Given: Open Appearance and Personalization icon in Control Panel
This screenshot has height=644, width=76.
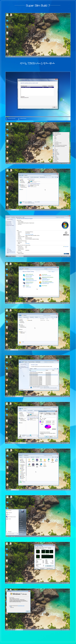Looking at the screenshot, I should pyautogui.click(x=40, y=278).
